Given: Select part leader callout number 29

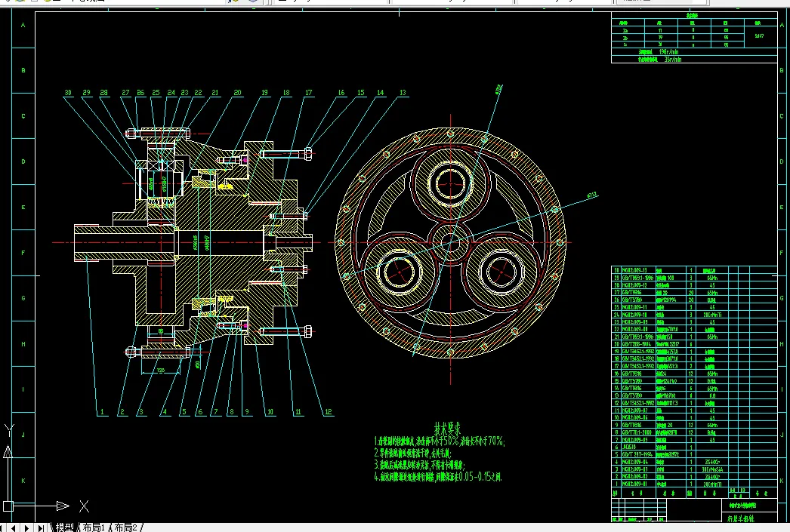Looking at the screenshot, I should pos(87,93).
